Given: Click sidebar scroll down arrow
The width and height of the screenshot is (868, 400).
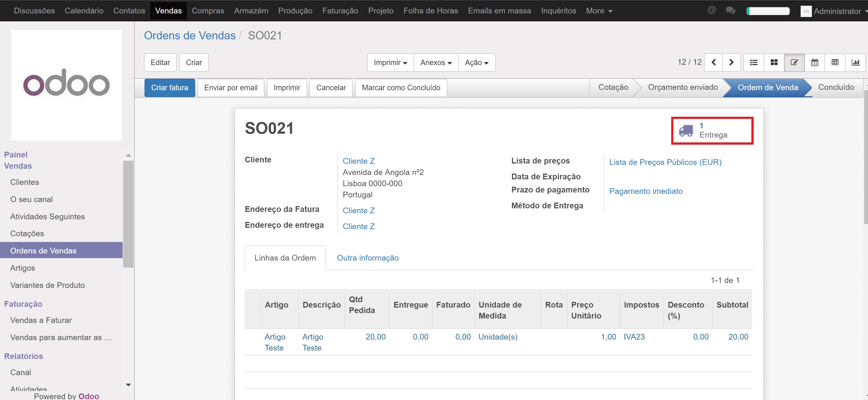Looking at the screenshot, I should click(x=128, y=384).
